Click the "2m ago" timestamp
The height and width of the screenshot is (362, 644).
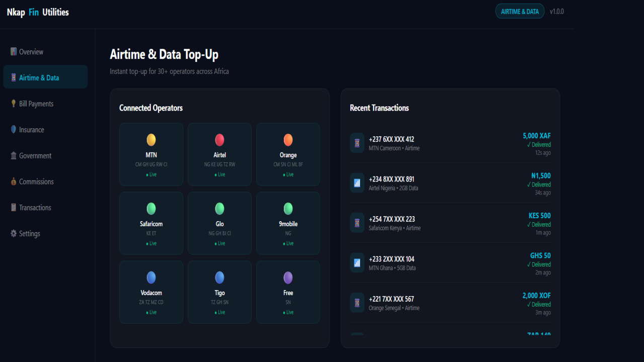543,273
